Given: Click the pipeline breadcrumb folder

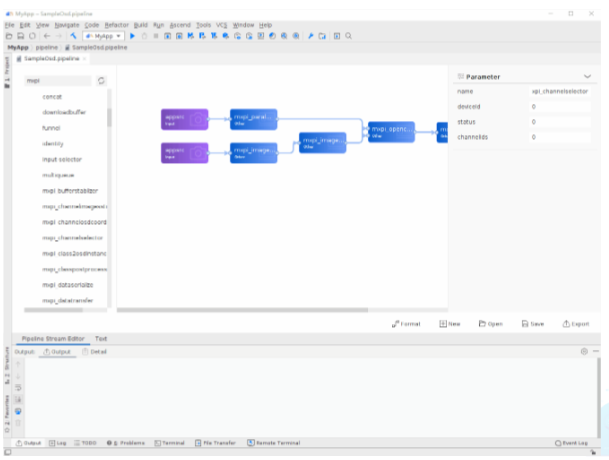Looking at the screenshot, I should 47,47.
